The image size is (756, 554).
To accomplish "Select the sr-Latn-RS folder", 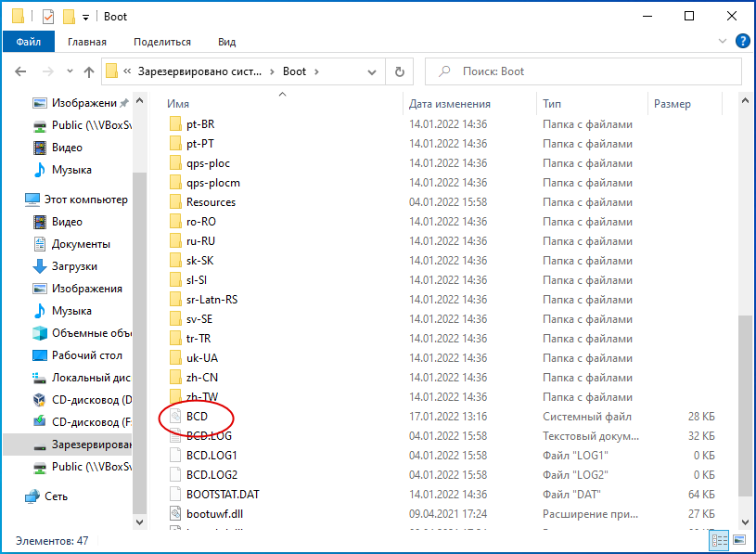I will pyautogui.click(x=211, y=300).
